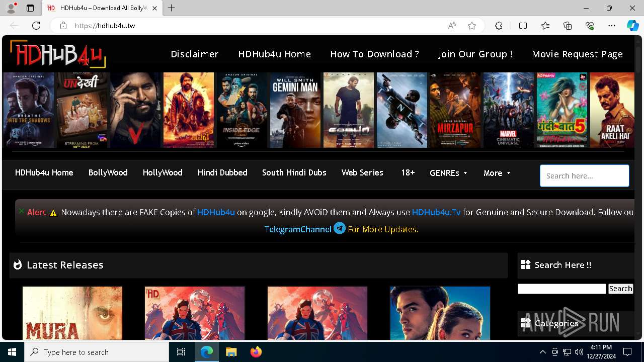This screenshot has height=362, width=644.
Task: Click sidebar search text box
Action: click(x=562, y=289)
